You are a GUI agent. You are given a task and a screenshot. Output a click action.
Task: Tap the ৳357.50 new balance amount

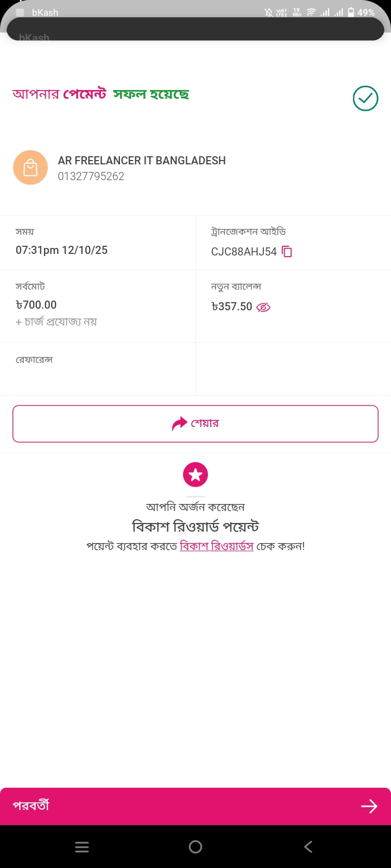(x=232, y=307)
